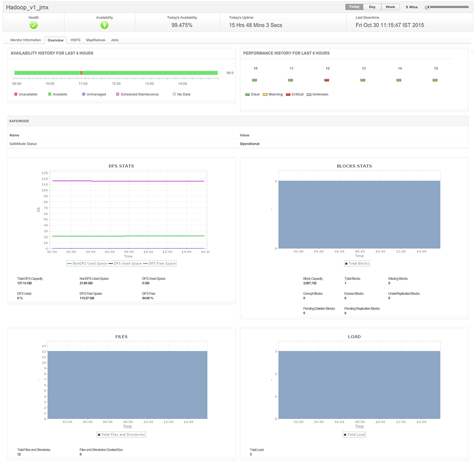The width and height of the screenshot is (476, 464).
Task: Switch to the HDFS tab
Action: [76, 40]
